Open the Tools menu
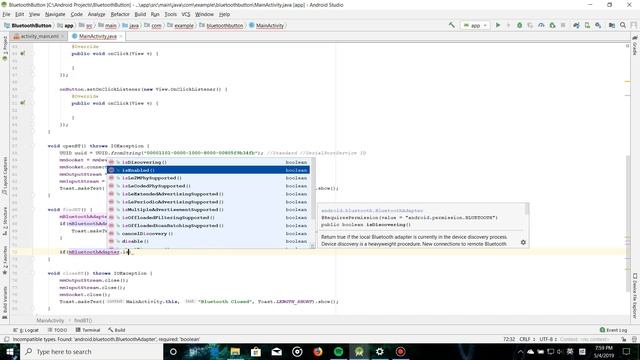Image resolution: width=640 pixels, height=360 pixels. (x=171, y=14)
